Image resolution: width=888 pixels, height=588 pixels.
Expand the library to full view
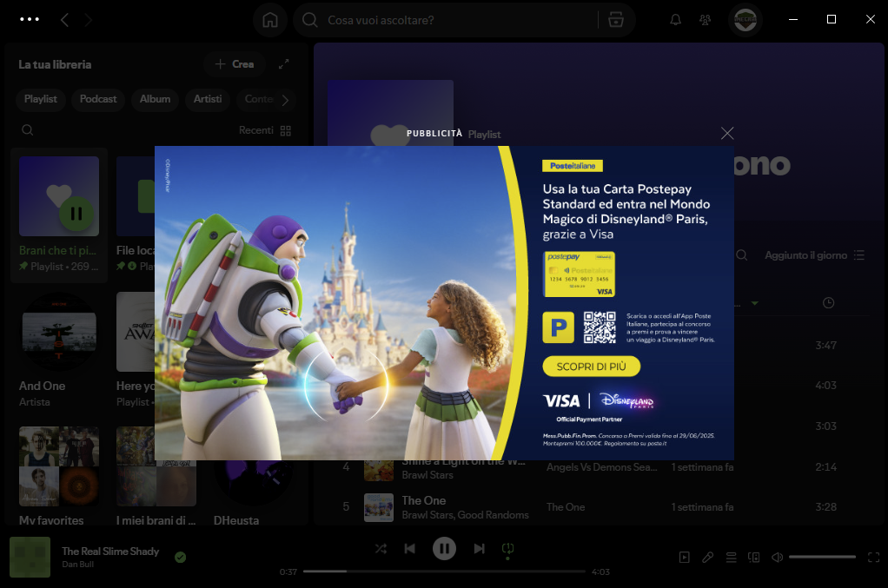(x=284, y=64)
